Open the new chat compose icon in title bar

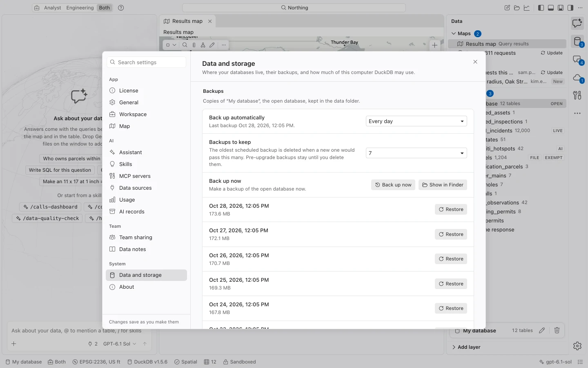pyautogui.click(x=507, y=8)
